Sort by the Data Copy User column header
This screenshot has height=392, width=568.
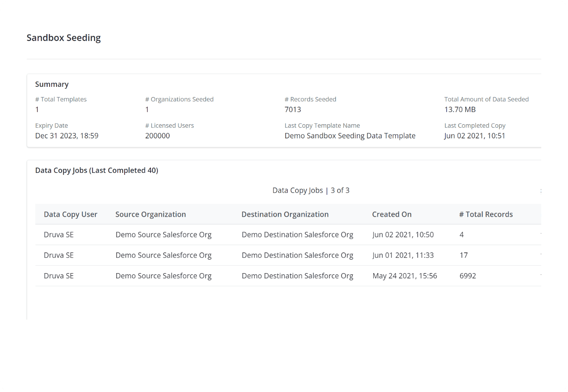pyautogui.click(x=71, y=214)
